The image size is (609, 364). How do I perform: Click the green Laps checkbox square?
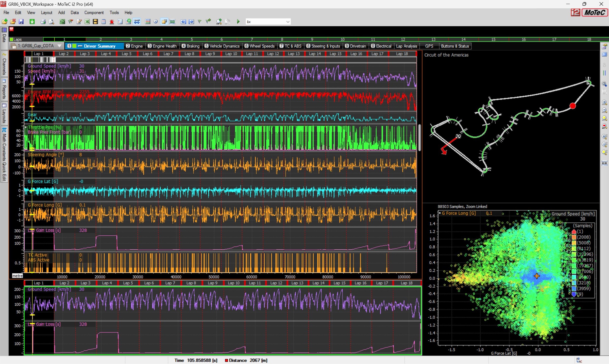click(11, 39)
